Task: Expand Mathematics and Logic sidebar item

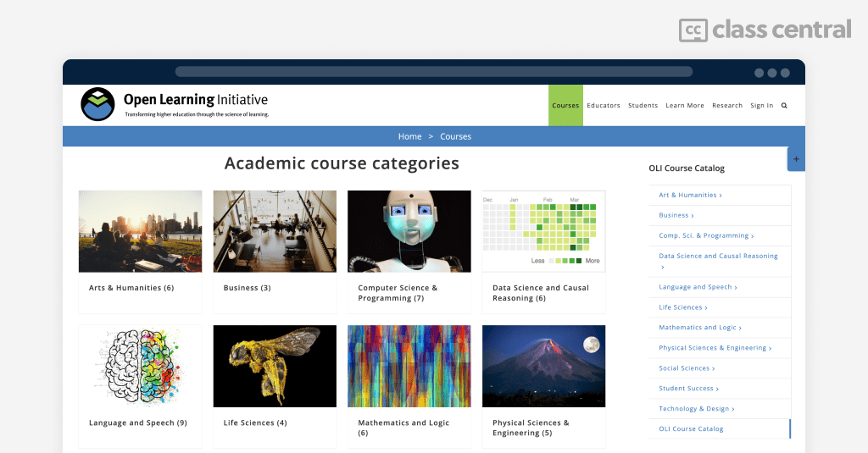Action: pos(699,328)
